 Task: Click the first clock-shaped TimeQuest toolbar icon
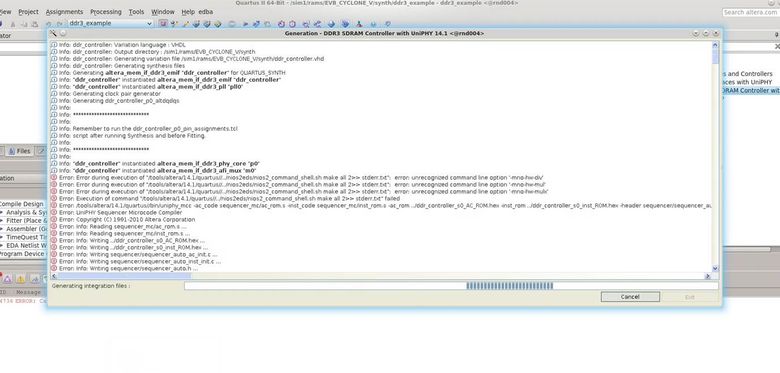click(x=281, y=24)
